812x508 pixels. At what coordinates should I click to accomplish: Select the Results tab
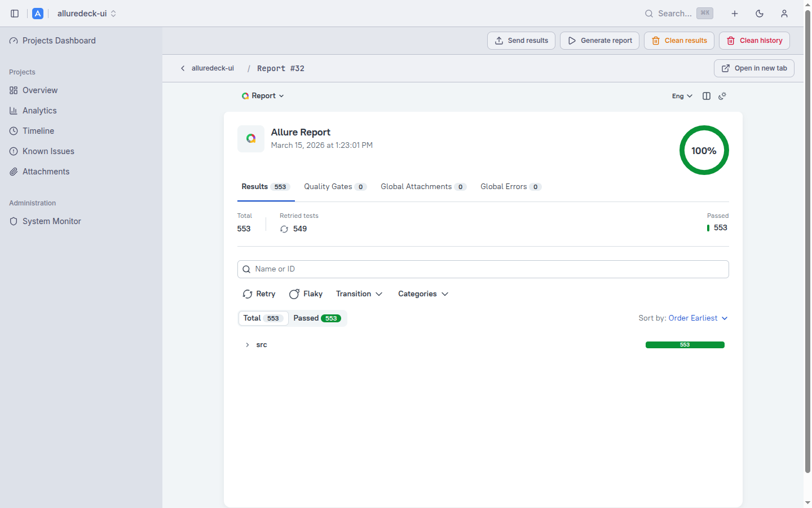pyautogui.click(x=266, y=187)
